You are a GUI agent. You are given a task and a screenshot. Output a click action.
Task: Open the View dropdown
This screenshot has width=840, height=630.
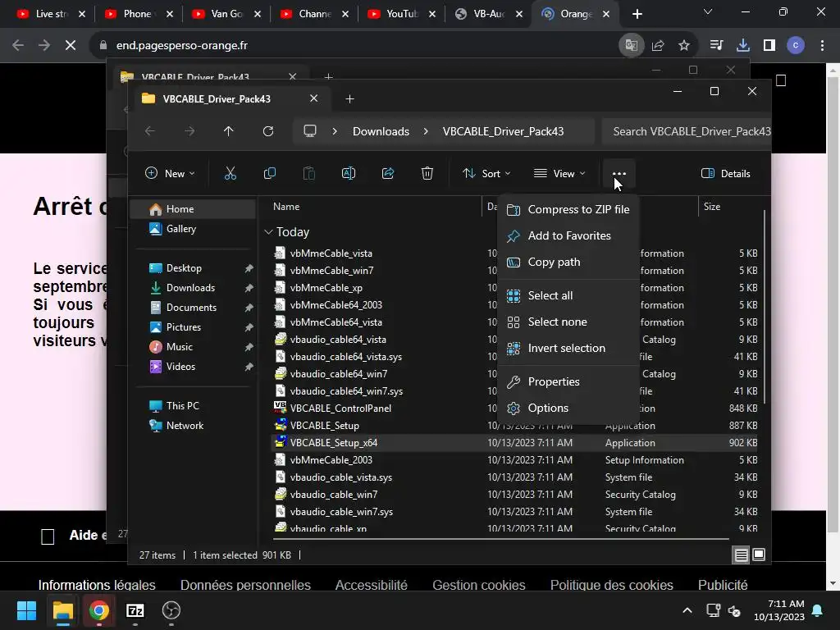click(x=559, y=173)
